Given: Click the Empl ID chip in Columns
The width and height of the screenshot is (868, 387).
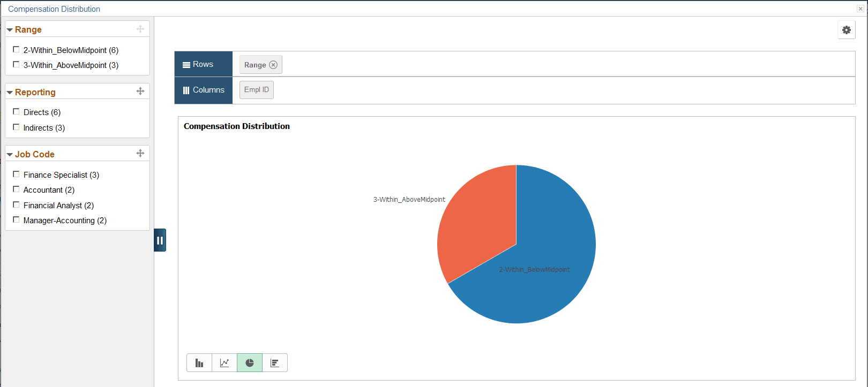Looking at the screenshot, I should tap(257, 90).
